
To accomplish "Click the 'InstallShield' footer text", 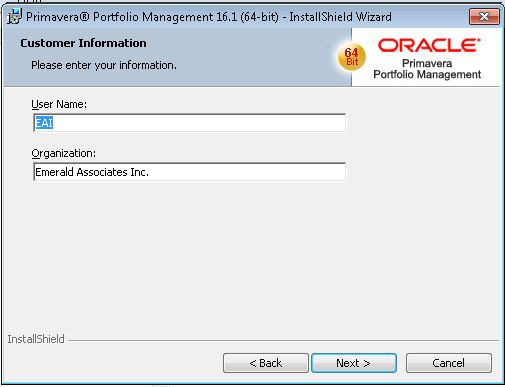I will tap(36, 339).
